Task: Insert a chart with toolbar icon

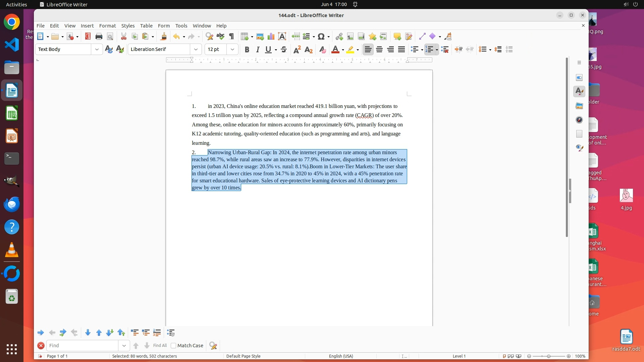Action: coord(271,37)
